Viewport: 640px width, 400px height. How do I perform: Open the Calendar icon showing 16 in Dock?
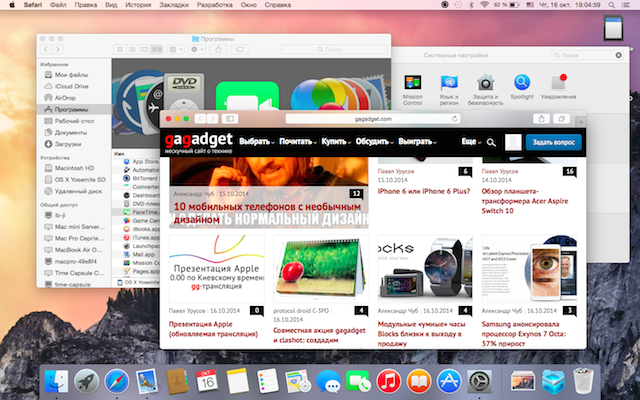pos(207,381)
